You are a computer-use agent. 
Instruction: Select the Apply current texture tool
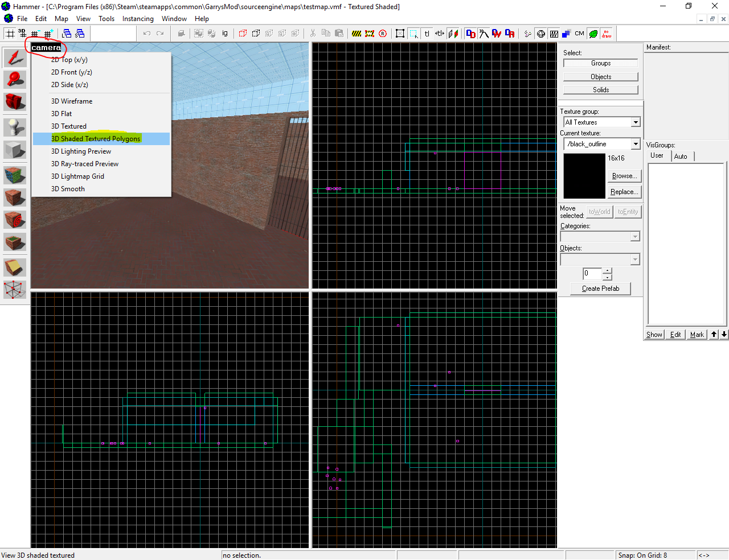[x=15, y=197]
